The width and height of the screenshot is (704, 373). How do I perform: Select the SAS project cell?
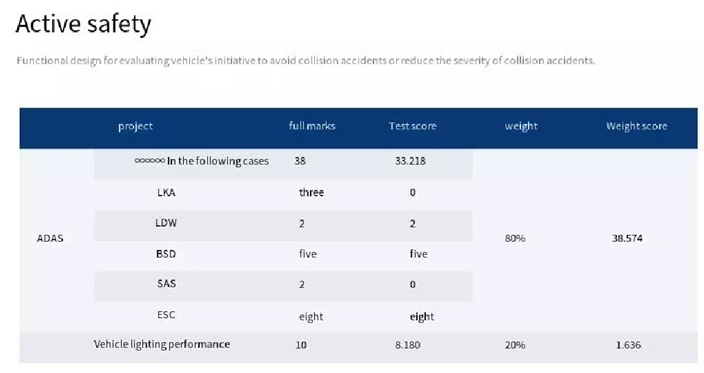(x=166, y=284)
